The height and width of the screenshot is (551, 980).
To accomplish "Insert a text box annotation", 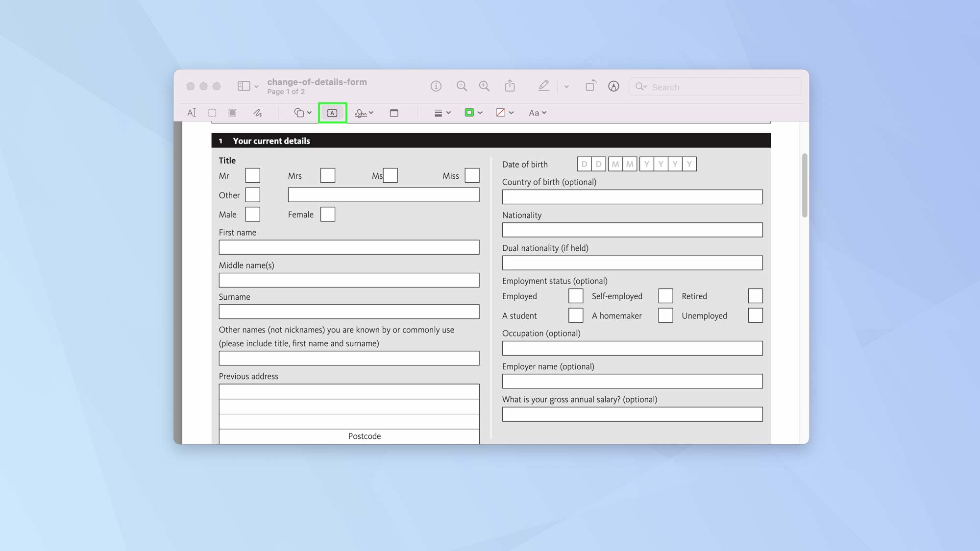I will 332,113.
